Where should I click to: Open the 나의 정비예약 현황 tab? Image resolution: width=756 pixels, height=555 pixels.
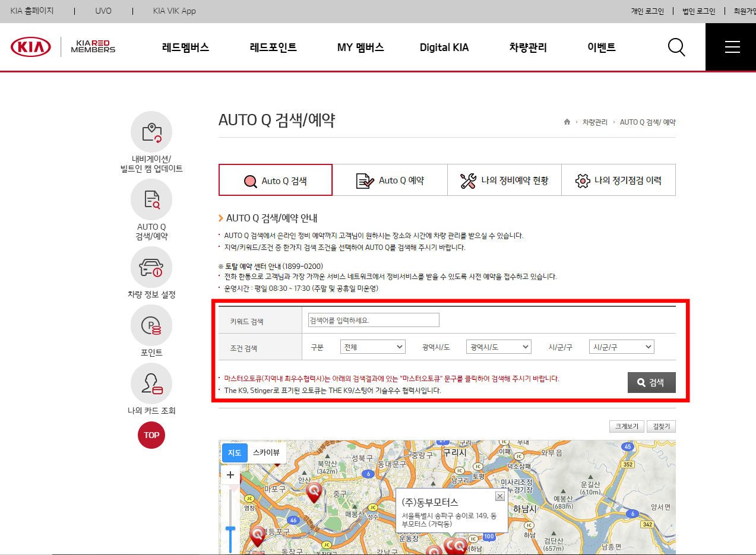[x=504, y=180]
